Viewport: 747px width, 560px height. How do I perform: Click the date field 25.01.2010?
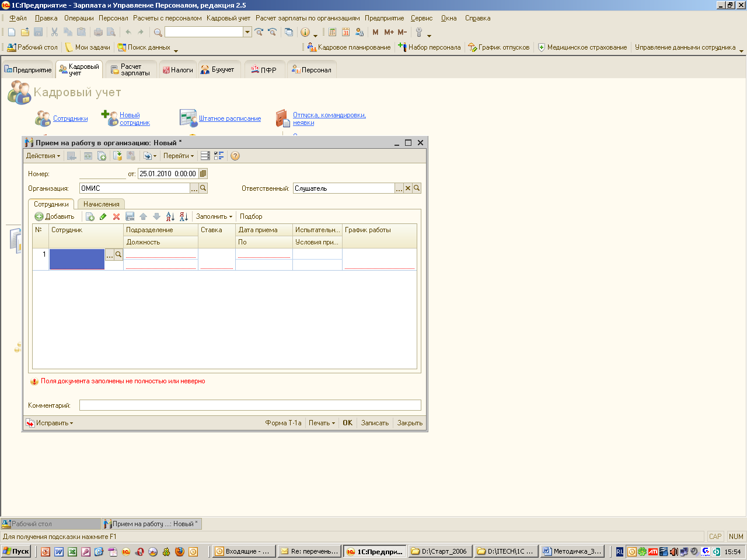pyautogui.click(x=168, y=173)
